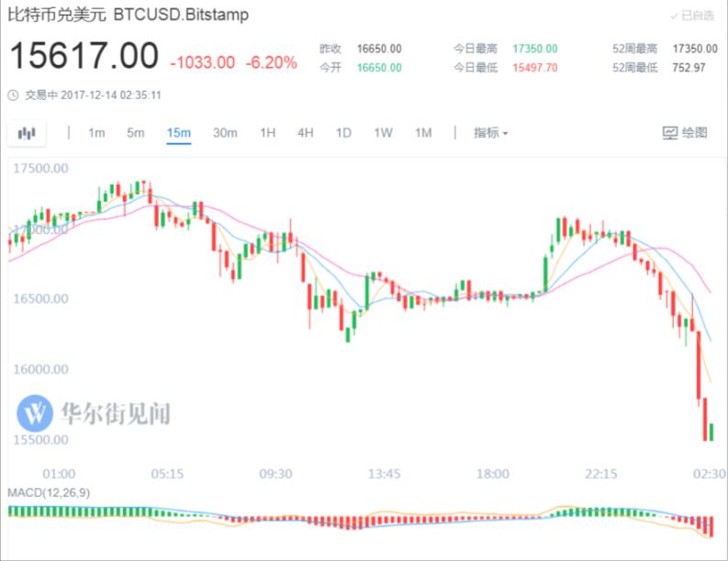Screen dimensions: 728x561
Task: Click the 22:15 time axis label
Action: click(x=601, y=474)
